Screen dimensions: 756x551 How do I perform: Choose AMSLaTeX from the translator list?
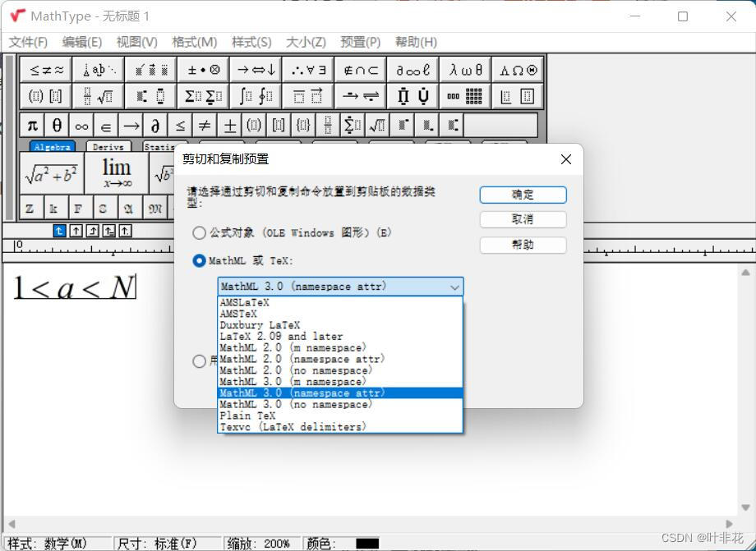[340, 302]
